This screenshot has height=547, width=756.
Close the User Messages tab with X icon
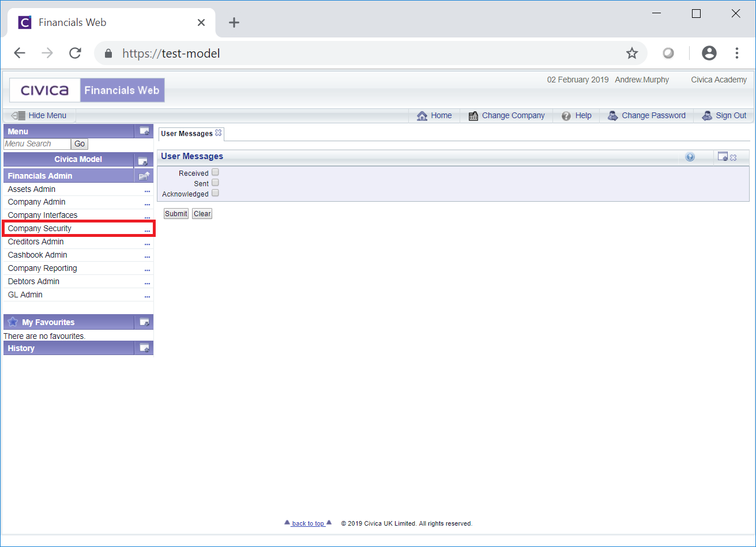(219, 133)
